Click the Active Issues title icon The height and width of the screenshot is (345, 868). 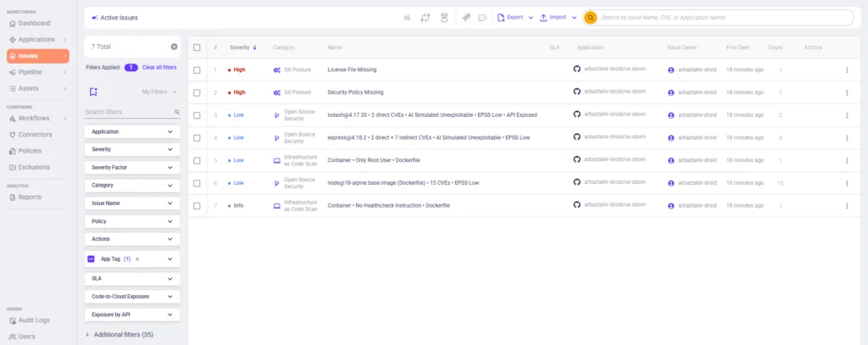tap(95, 18)
